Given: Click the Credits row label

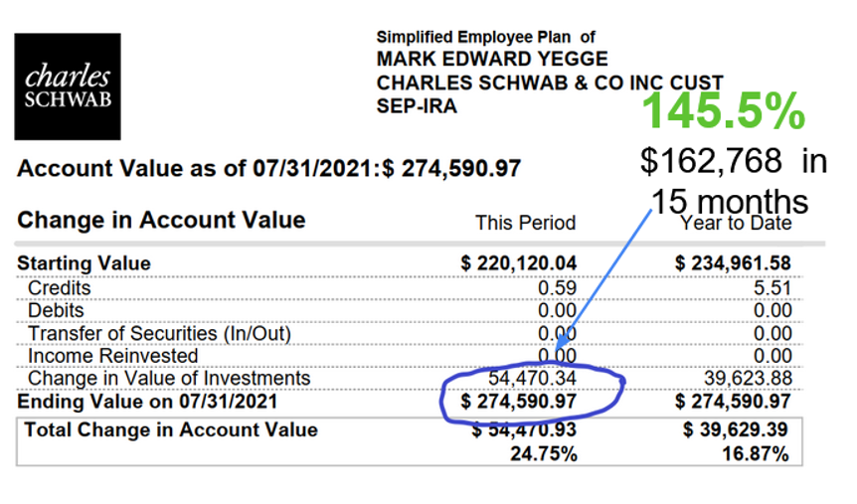Looking at the screenshot, I should click(60, 288).
